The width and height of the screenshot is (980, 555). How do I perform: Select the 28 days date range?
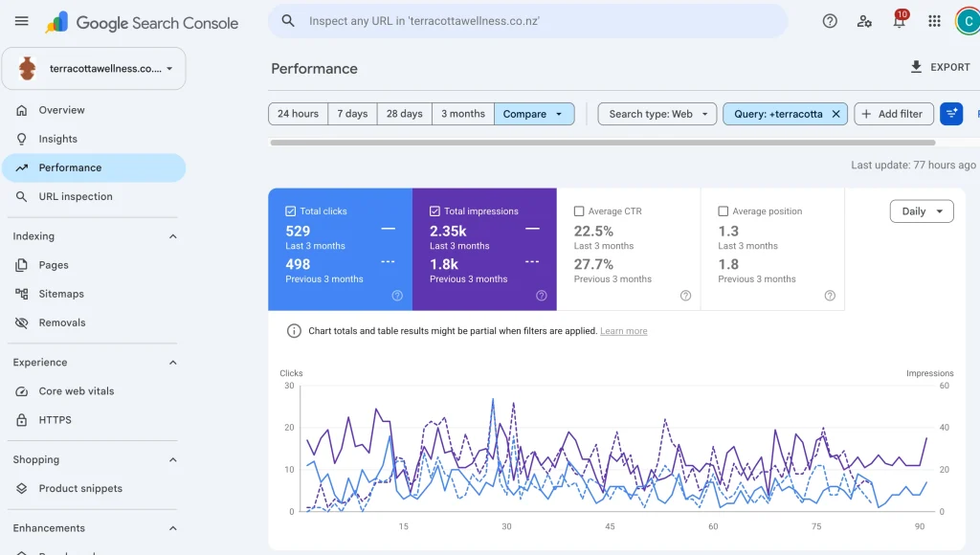(x=405, y=114)
